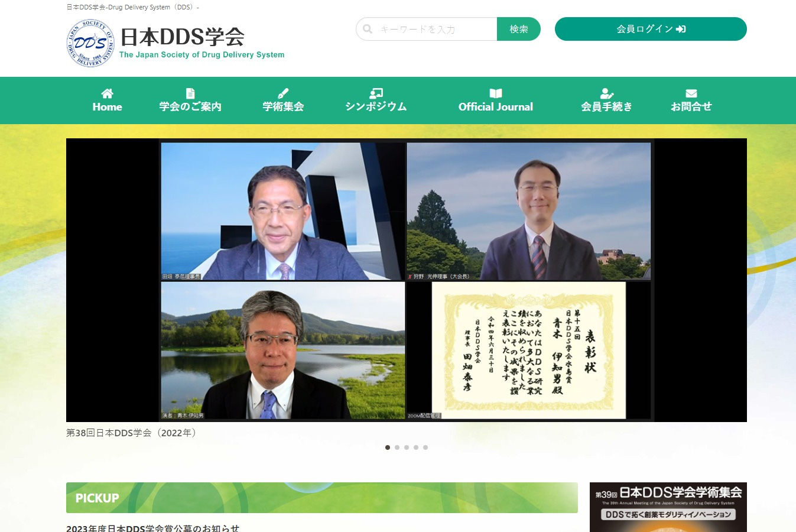Click the pen icon above 学術集会
The width and height of the screenshot is (796, 532).
[283, 93]
